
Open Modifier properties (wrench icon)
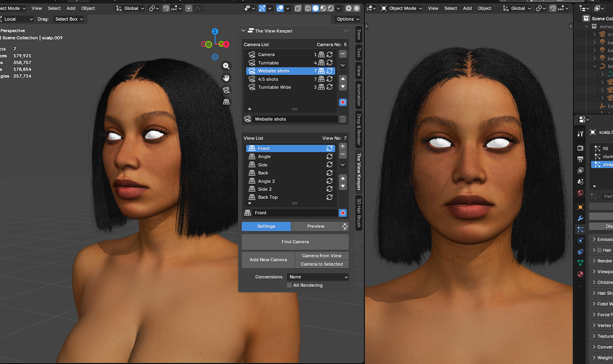(580, 218)
